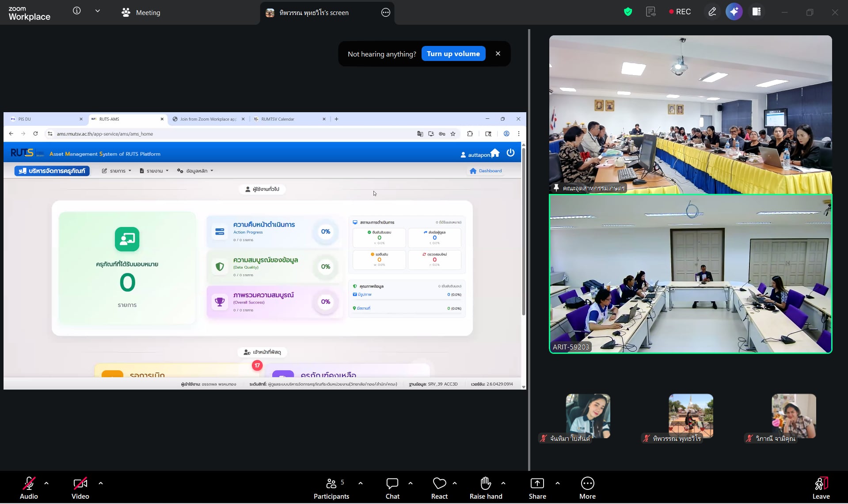Dismiss the Not hearing anything notification
The width and height of the screenshot is (848, 504).
click(x=498, y=53)
